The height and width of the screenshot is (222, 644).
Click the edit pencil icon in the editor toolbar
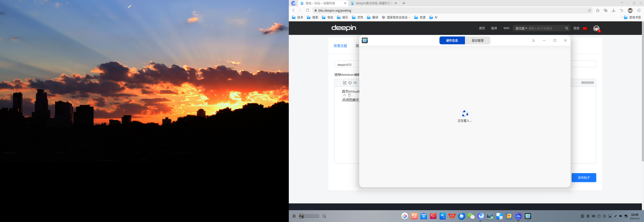(344, 83)
